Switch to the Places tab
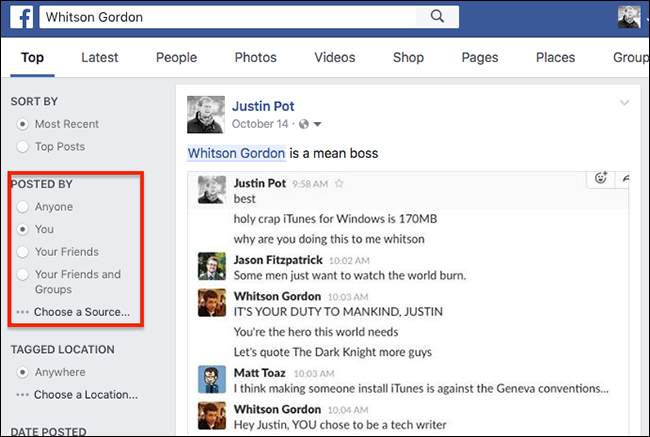The height and width of the screenshot is (437, 650). 555,57
